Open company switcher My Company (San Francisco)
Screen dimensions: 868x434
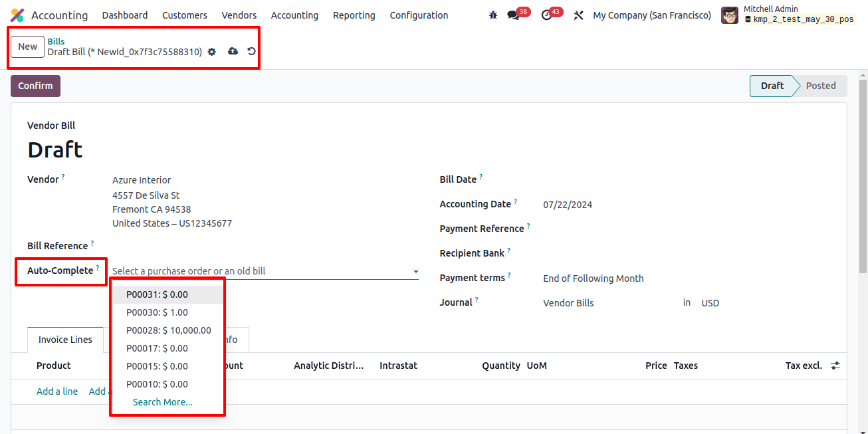pyautogui.click(x=651, y=15)
